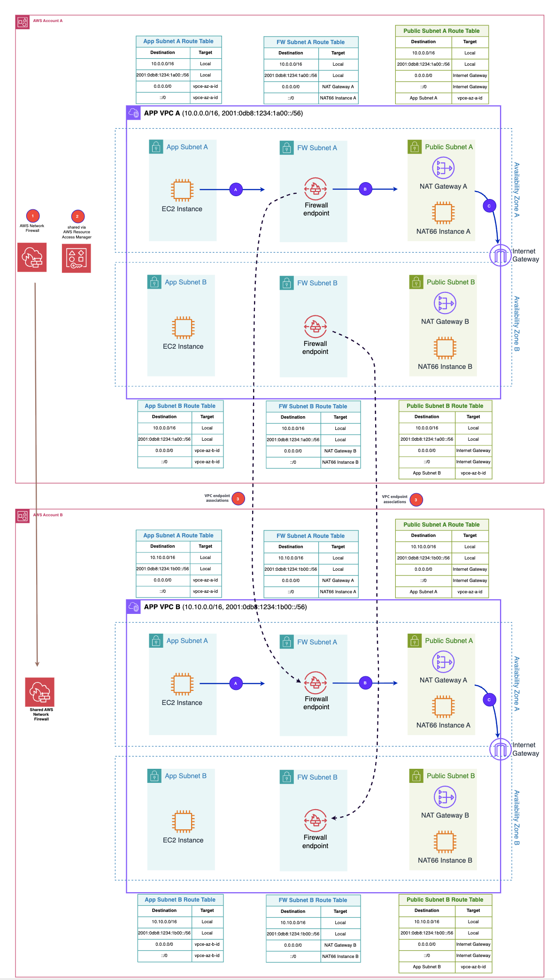Viewport: 554px width, 980px height.
Task: Click '10.0.0.0/16' cell in App Subnet B Route Table
Action: pyautogui.click(x=164, y=428)
